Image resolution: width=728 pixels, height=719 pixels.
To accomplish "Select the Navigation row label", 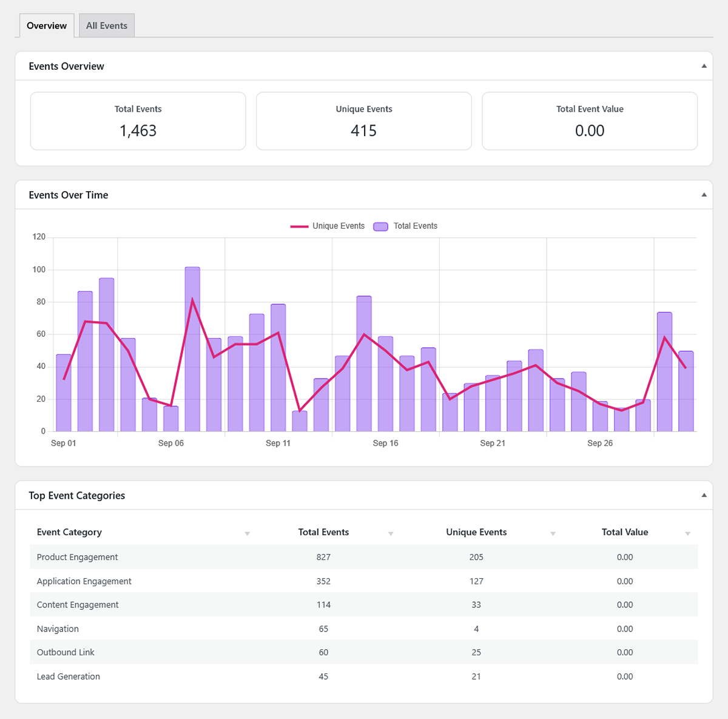I will [x=58, y=629].
